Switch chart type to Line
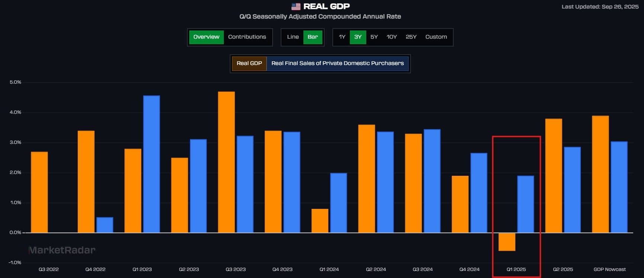Viewport: 644px width, 278px height. click(293, 37)
